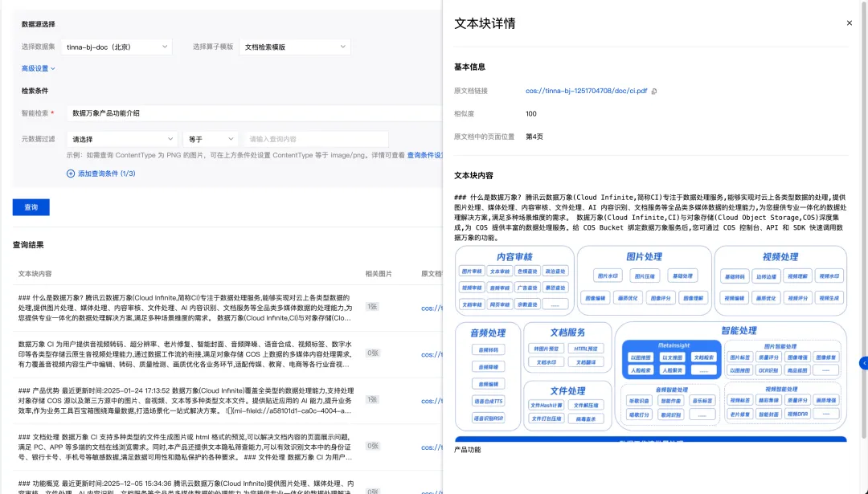This screenshot has height=494, width=868.
Task: Click the blue chevron on the right edge
Action: tap(863, 362)
